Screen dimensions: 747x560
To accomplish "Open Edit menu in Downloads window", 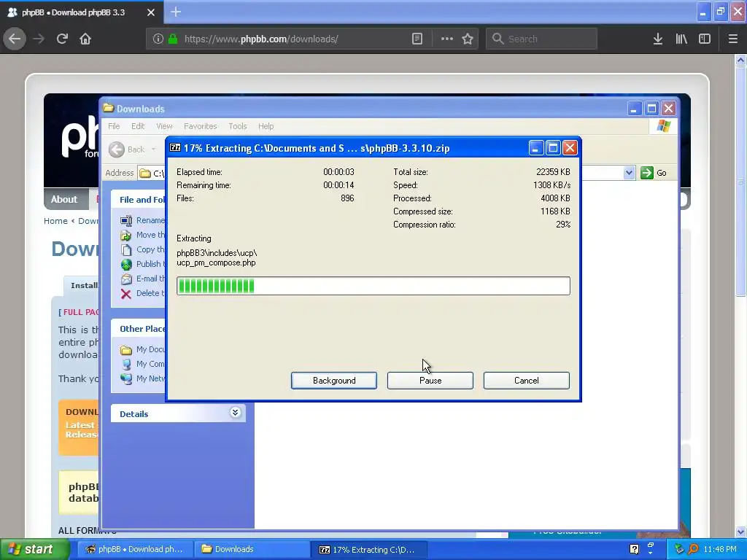I will pyautogui.click(x=138, y=126).
